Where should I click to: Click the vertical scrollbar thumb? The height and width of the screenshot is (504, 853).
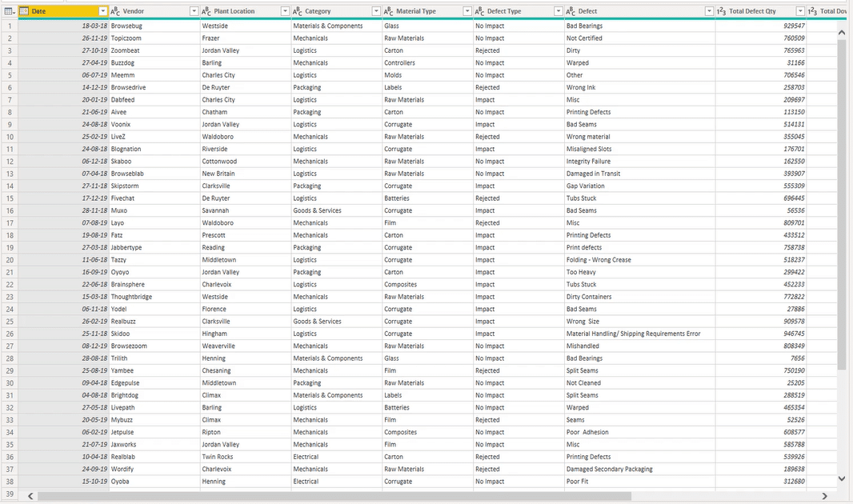[x=842, y=206]
